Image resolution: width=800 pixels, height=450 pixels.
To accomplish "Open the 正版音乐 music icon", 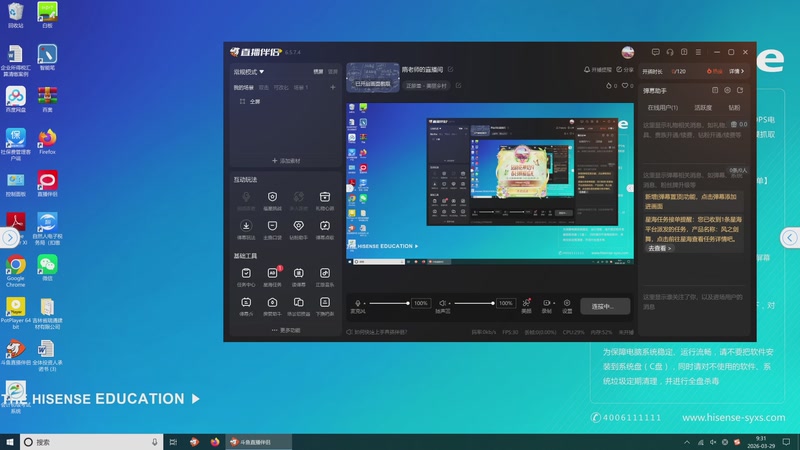I will pos(324,273).
